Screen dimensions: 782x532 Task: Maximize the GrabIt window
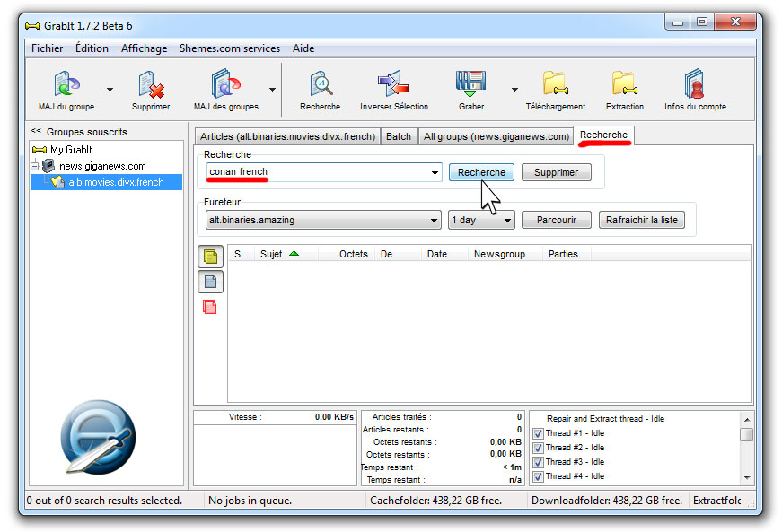(702, 22)
